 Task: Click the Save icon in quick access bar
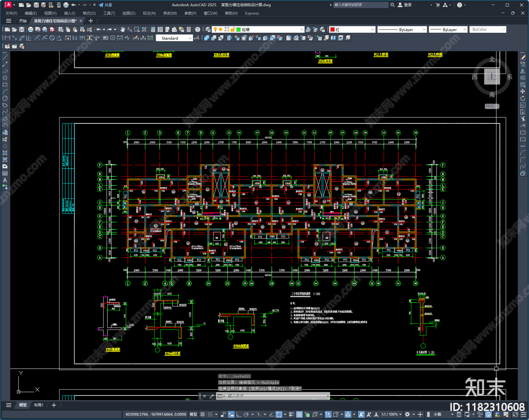click(x=36, y=5)
